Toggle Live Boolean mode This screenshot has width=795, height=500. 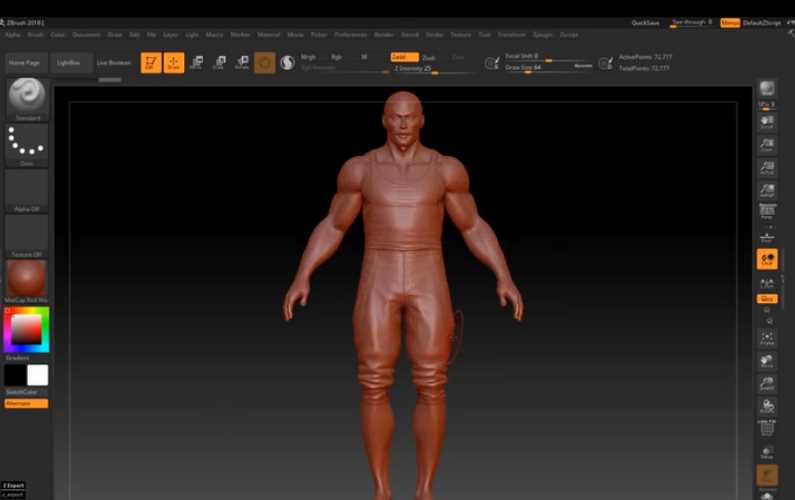pos(114,62)
